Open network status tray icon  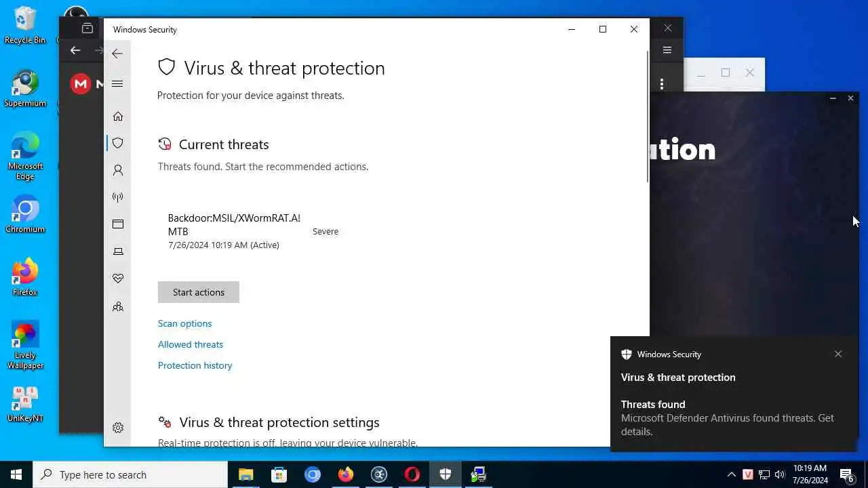(x=764, y=474)
